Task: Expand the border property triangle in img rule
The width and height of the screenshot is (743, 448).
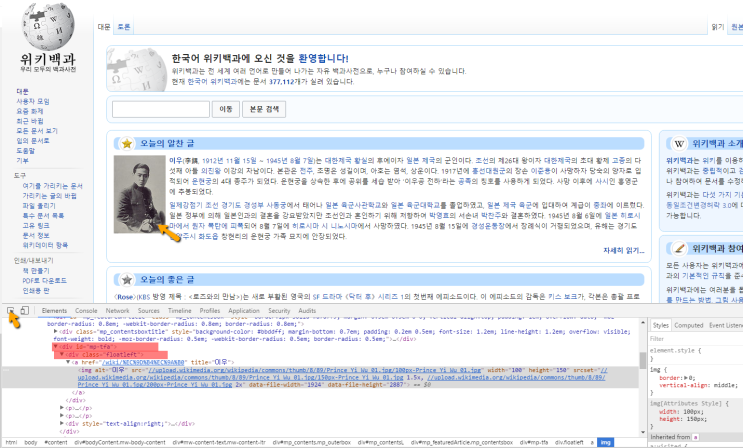Action: (685, 378)
